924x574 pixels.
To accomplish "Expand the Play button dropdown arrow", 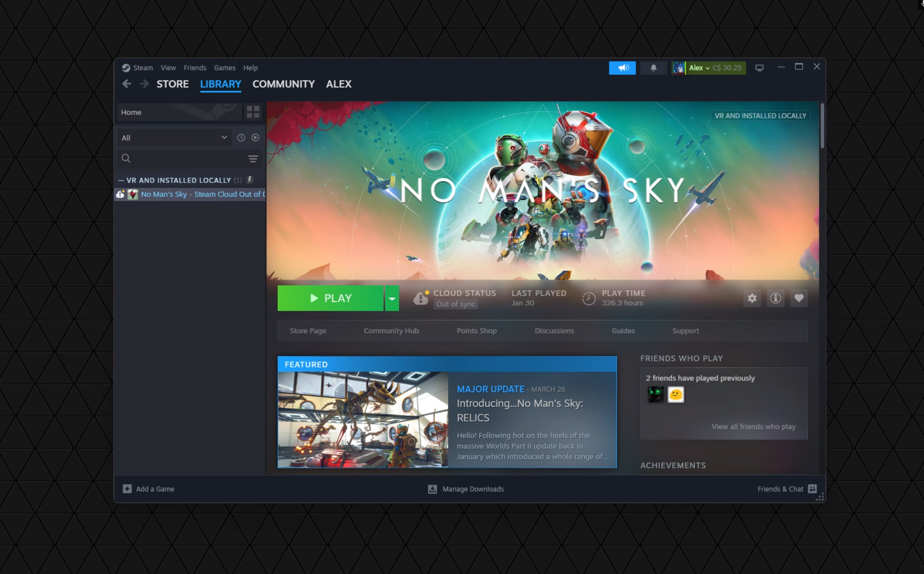I will tap(392, 298).
